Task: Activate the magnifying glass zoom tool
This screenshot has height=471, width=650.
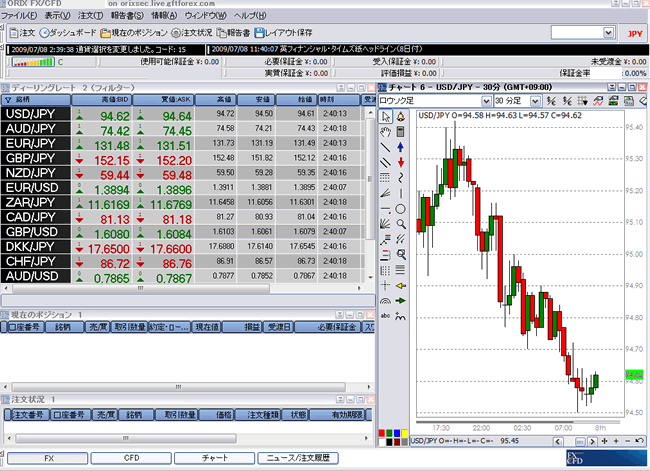Action: pos(400,224)
